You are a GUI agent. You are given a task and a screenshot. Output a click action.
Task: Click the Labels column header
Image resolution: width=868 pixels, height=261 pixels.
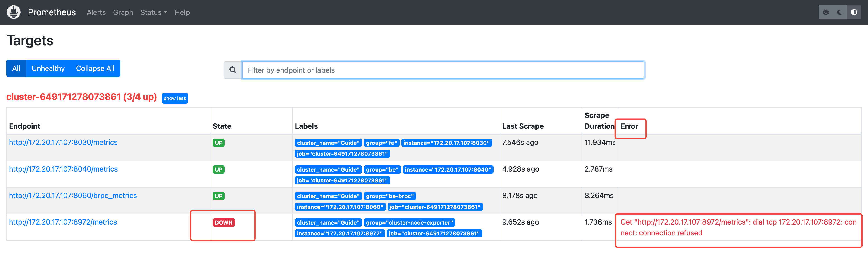tap(306, 126)
